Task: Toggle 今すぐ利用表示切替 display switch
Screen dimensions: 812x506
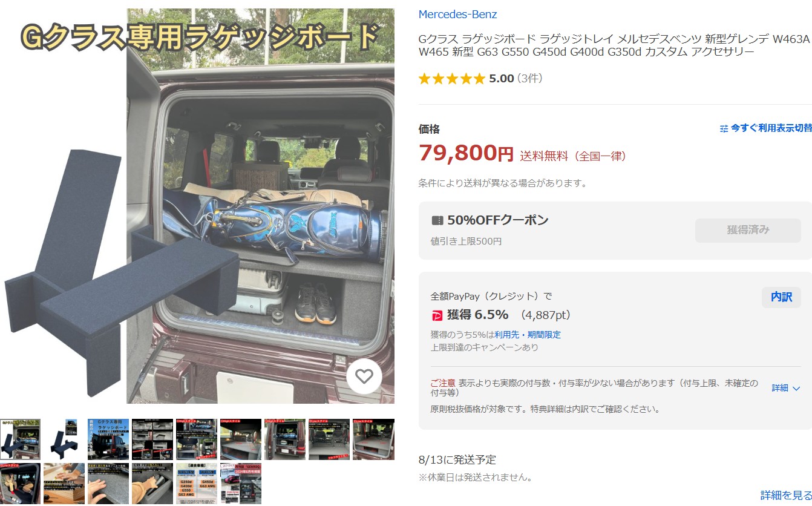Action: click(766, 128)
